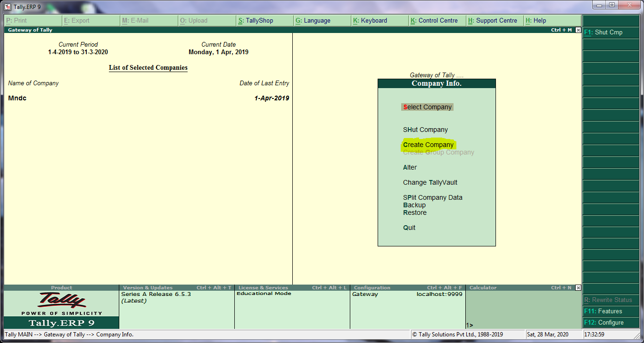Click Gateway localhost:9999 configuration entry

pos(407,294)
